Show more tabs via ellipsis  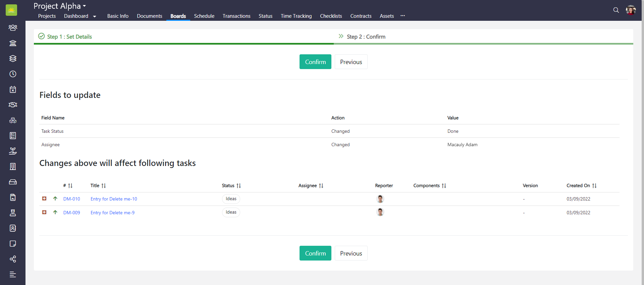(x=402, y=16)
